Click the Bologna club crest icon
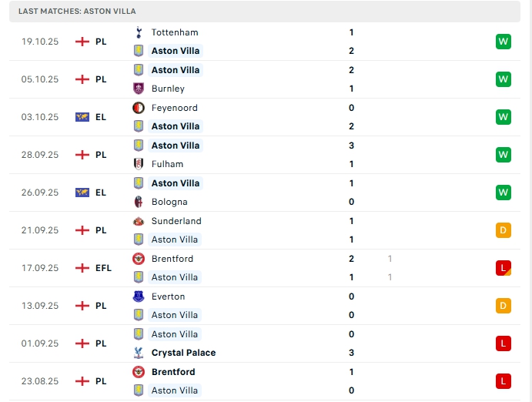 [139, 202]
